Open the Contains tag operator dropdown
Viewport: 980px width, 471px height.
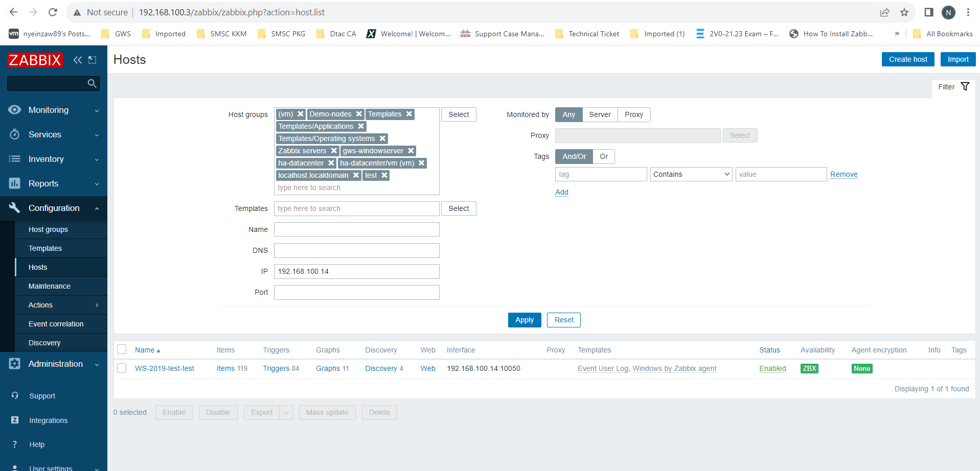691,175
